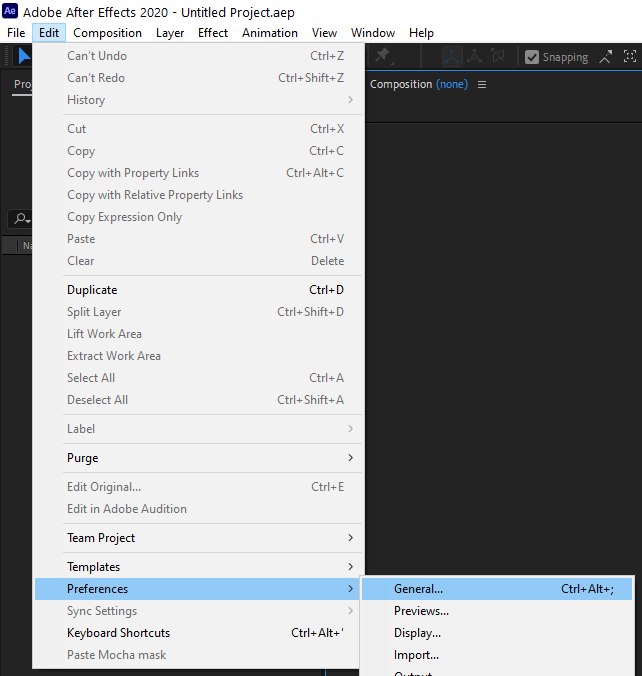Open the Window menu
The height and width of the screenshot is (676, 642).
pyautogui.click(x=373, y=33)
